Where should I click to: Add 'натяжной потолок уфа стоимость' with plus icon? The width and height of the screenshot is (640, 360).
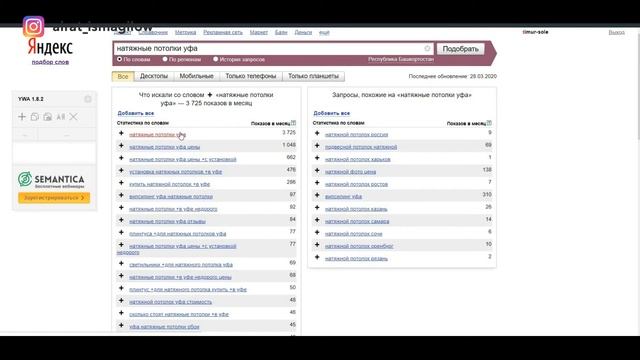coord(121,300)
